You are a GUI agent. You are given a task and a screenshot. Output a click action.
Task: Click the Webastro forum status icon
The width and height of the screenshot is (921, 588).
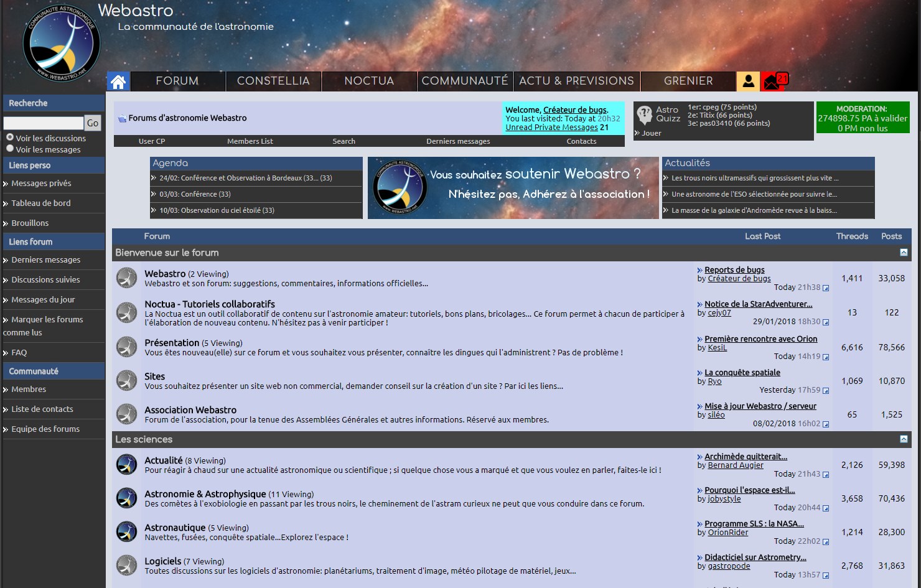[127, 278]
